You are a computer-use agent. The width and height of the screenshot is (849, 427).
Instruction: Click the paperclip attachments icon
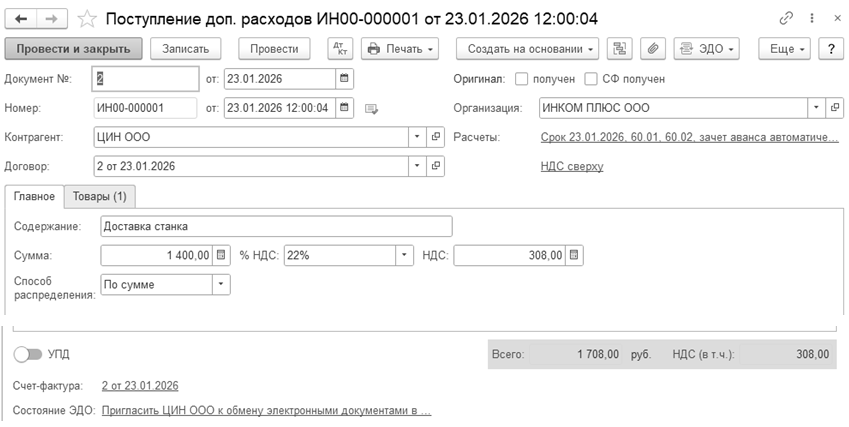652,48
